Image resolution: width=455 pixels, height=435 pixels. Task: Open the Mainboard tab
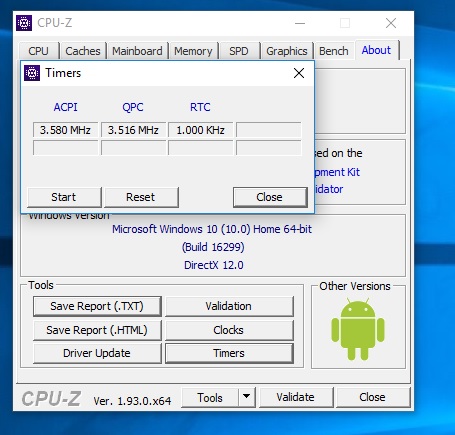(x=137, y=51)
